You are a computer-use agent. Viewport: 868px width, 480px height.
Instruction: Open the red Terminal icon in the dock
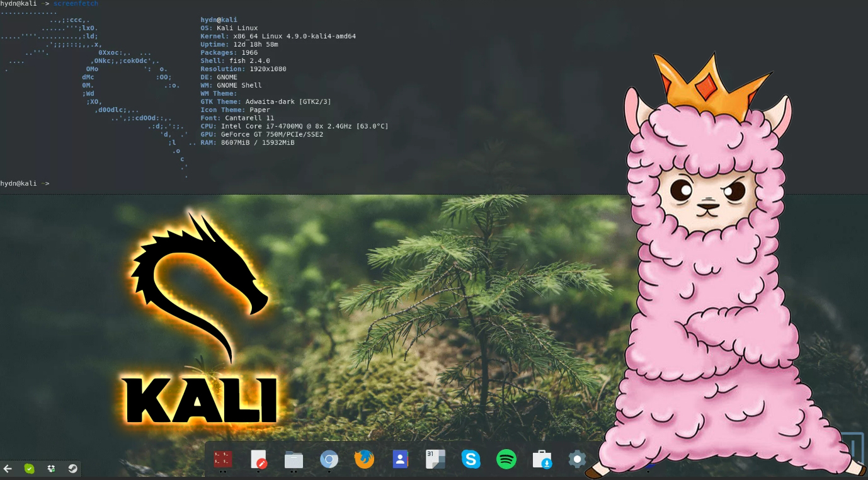223,459
